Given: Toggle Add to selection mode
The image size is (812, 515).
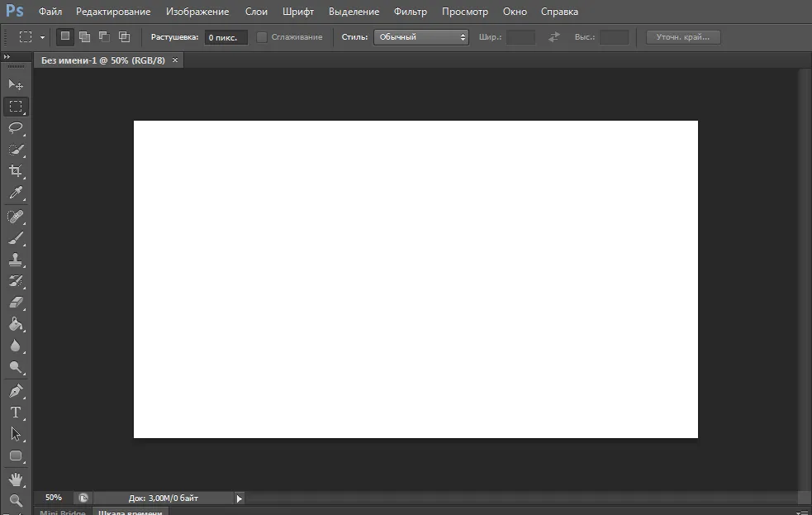Looking at the screenshot, I should (x=84, y=36).
